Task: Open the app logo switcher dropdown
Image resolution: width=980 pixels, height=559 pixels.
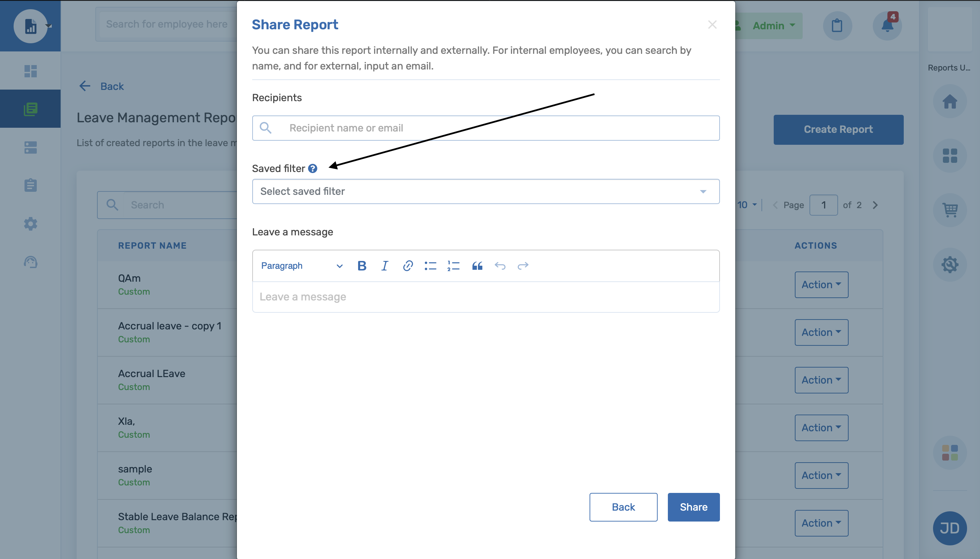Action: (x=32, y=26)
